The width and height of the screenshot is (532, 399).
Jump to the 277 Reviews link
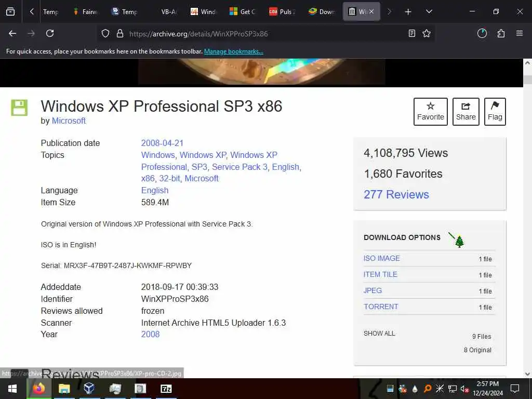(x=396, y=194)
